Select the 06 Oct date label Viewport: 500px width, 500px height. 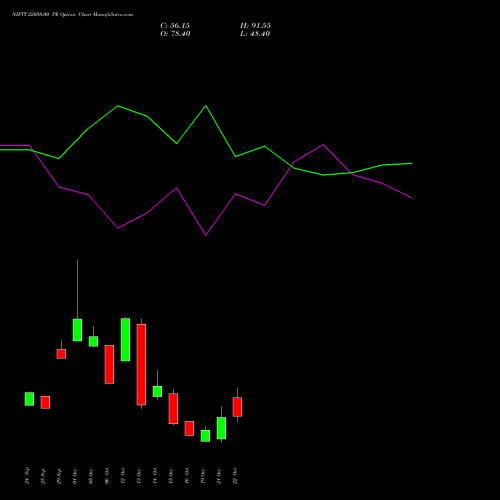point(107,476)
